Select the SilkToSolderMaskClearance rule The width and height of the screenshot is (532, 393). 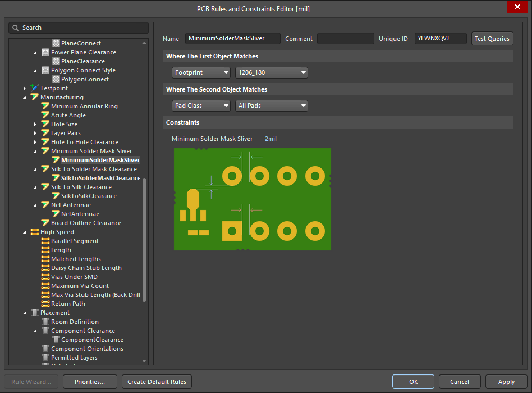click(x=98, y=178)
